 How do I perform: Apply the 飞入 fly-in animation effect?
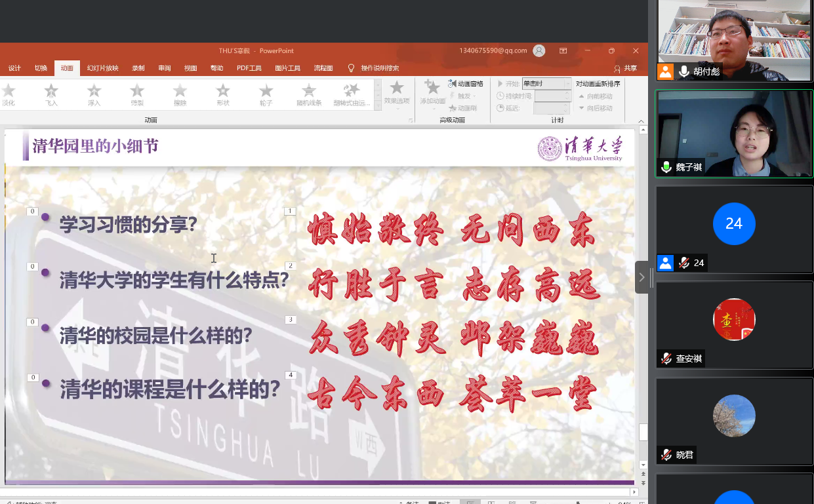(x=51, y=95)
